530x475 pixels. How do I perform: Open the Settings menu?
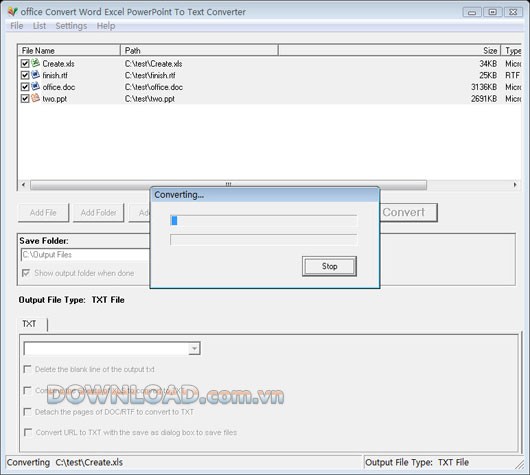tap(71, 26)
